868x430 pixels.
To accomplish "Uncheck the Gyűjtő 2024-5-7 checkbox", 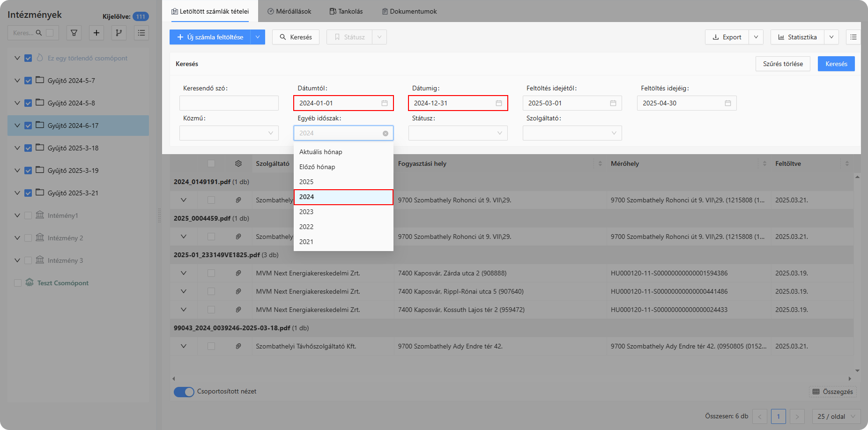I will pos(28,81).
